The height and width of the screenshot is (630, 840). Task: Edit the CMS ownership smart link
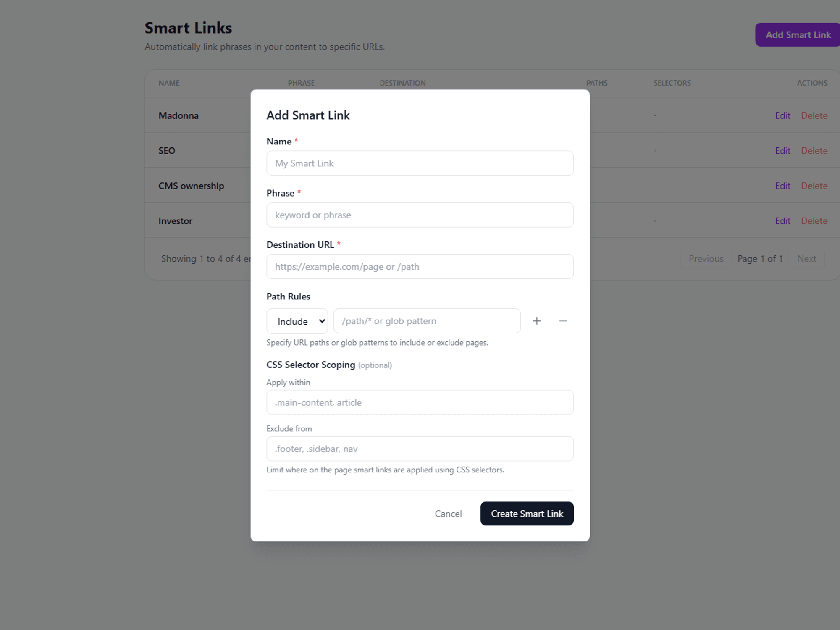(782, 186)
